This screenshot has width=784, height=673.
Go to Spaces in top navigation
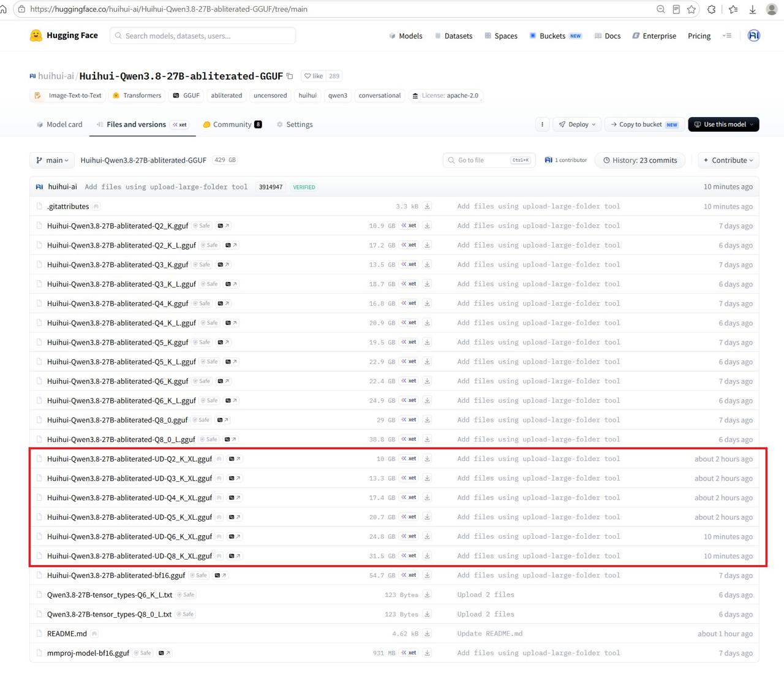(501, 36)
